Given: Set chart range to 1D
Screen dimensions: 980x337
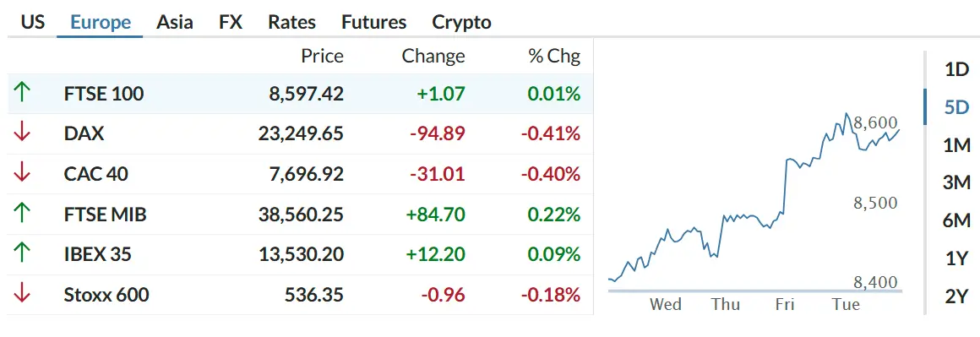Looking at the screenshot, I should 956,69.
